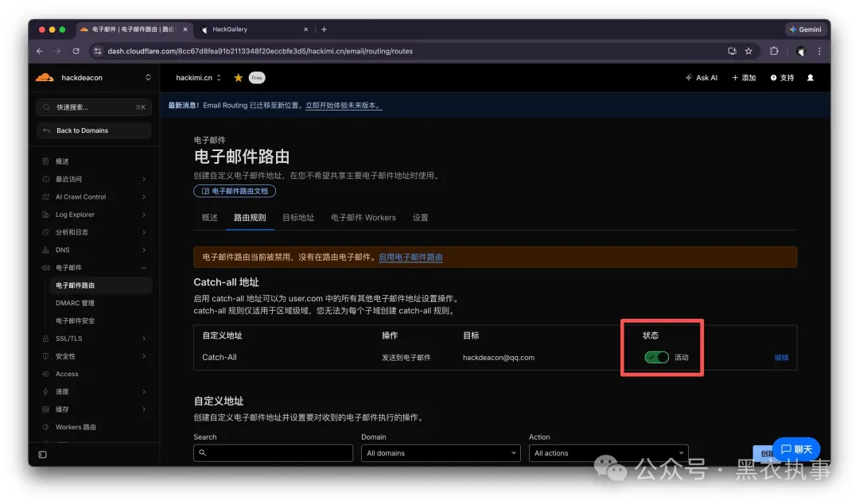Click the browser back arrow

(40, 51)
